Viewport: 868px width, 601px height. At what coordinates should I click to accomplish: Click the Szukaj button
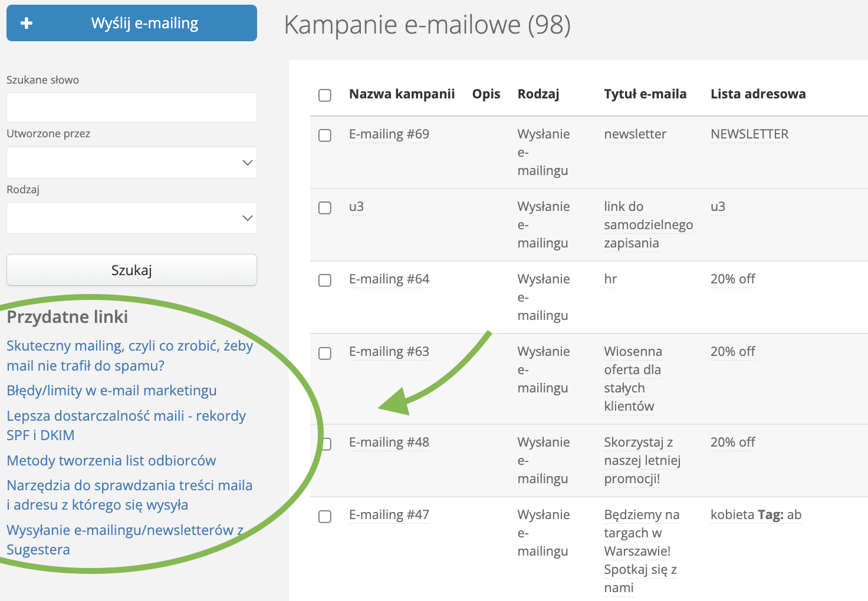point(131,270)
